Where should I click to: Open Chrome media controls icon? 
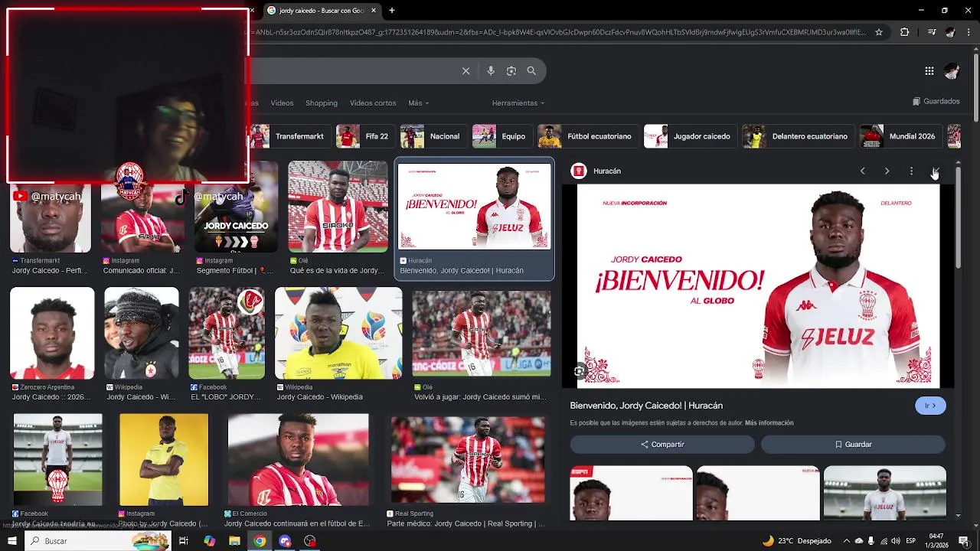click(931, 32)
